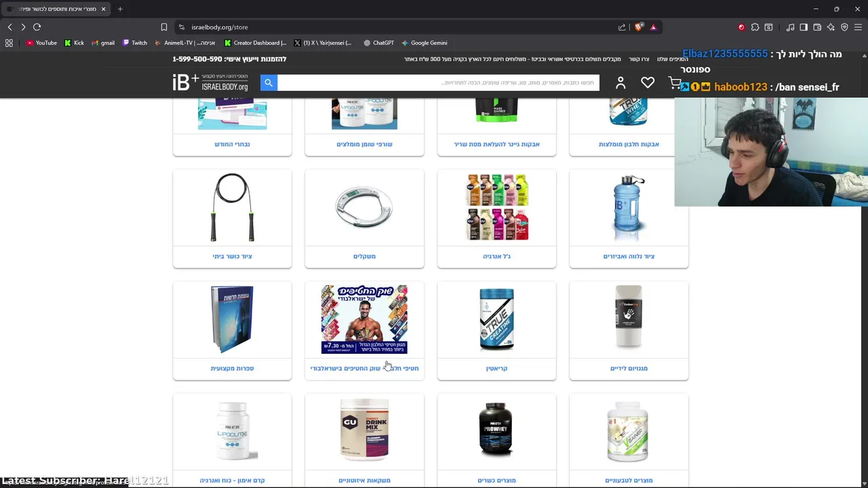Open the 'נבחרי החודש' category
This screenshot has width=868, height=488.
click(x=232, y=144)
